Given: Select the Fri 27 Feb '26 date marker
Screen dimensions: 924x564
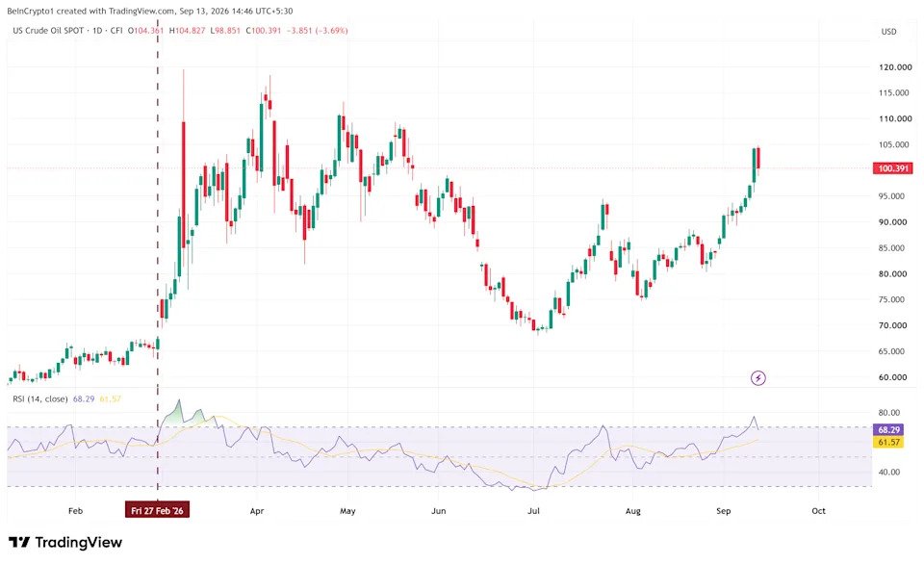Looking at the screenshot, I should tap(157, 510).
